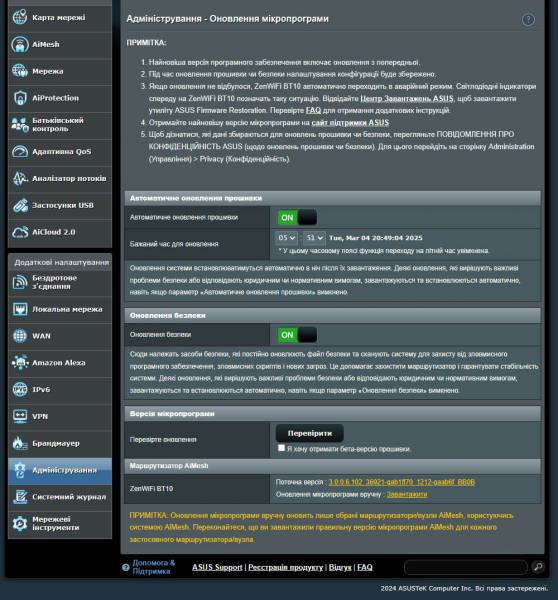Click the ZenWiFi BT10 router label
Viewport: 558px width, 600px height.
(x=151, y=489)
